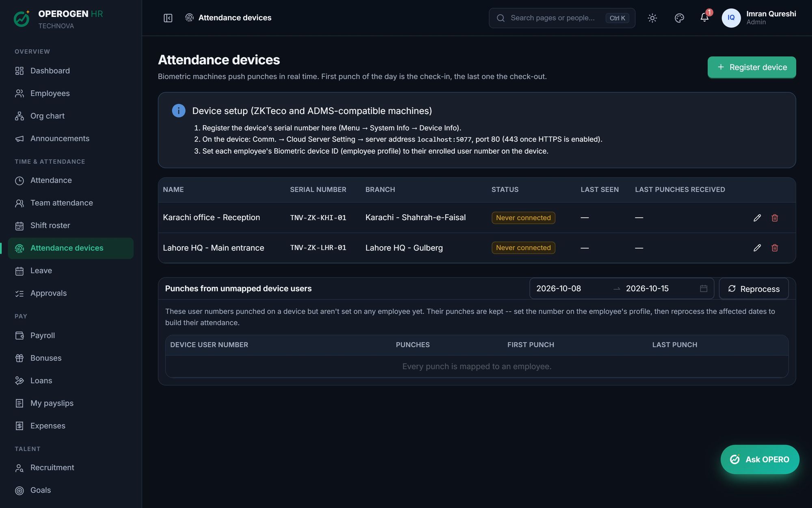Edit the Lahore HQ - Main entrance device
812x508 pixels.
tap(757, 248)
